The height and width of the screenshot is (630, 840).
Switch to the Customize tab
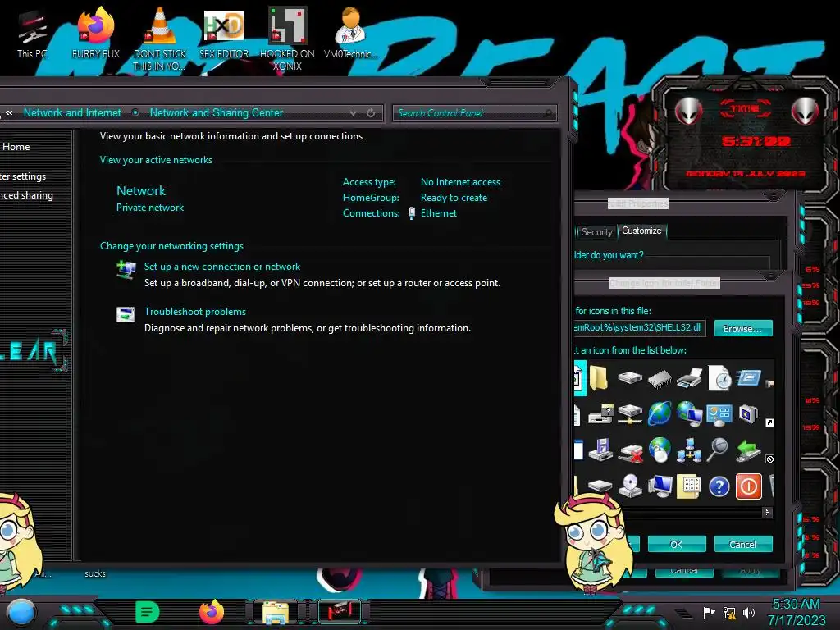click(x=641, y=231)
